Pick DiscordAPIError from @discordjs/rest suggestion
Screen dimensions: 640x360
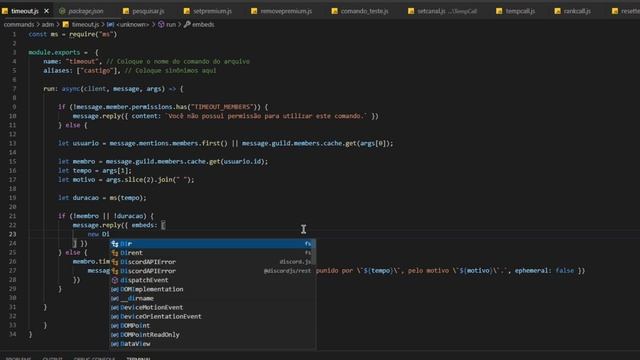(212, 271)
